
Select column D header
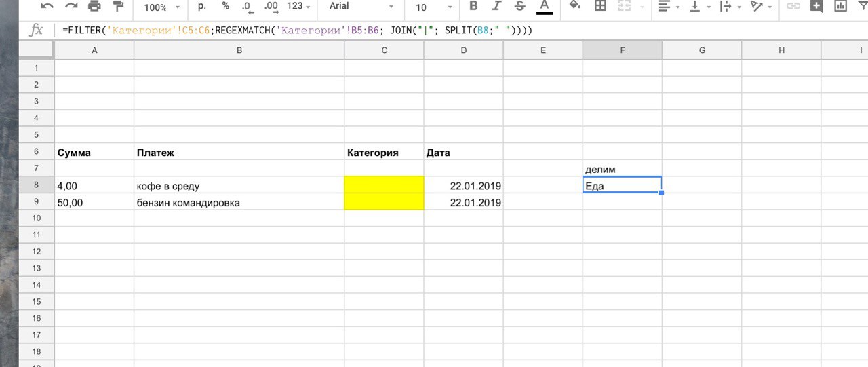point(464,50)
